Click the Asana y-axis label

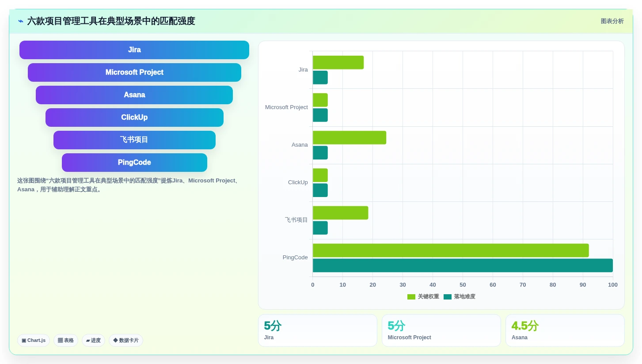(x=300, y=145)
